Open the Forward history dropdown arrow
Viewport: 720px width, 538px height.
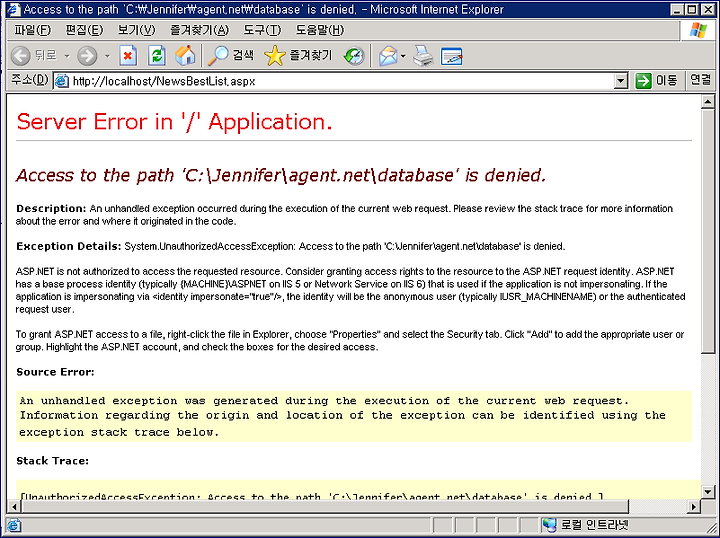tap(107, 56)
